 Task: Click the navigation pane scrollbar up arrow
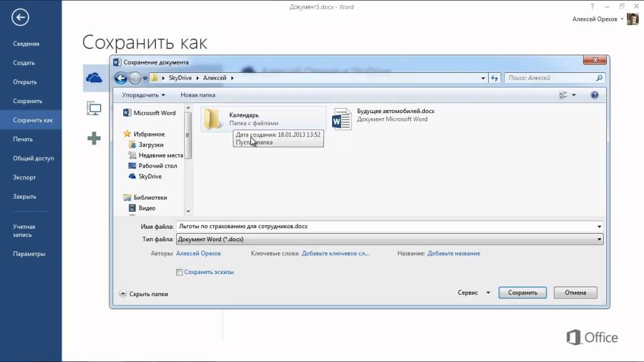(188, 108)
